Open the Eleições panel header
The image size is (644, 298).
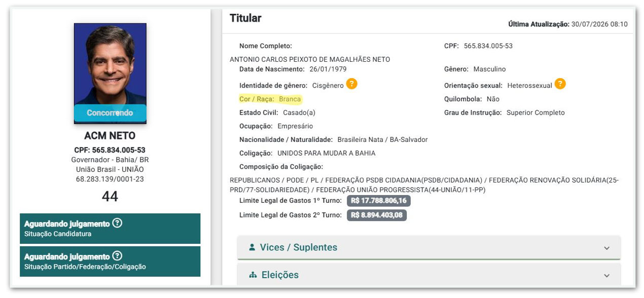point(429,275)
